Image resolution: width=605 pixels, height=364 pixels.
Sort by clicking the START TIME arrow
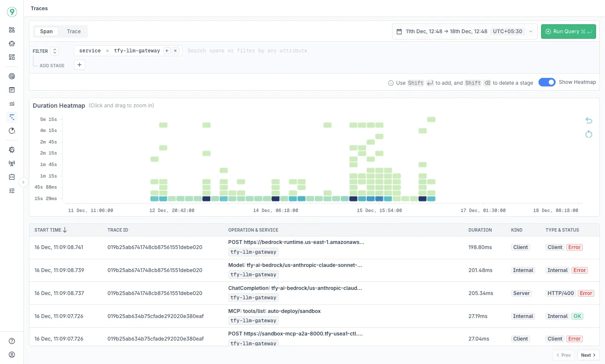[x=65, y=229]
